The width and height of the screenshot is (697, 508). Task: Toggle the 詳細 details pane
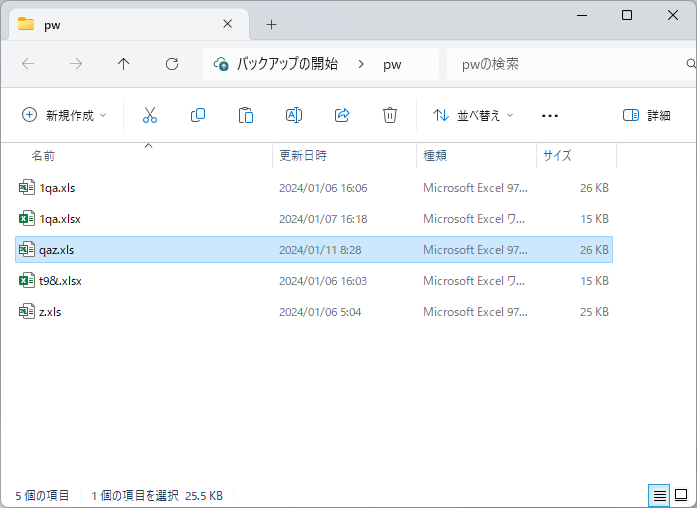646,115
